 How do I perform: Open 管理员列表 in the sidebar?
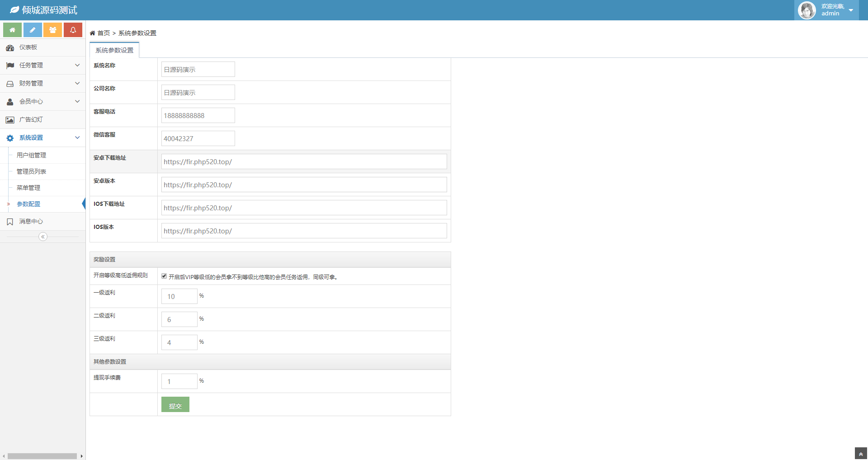point(31,171)
